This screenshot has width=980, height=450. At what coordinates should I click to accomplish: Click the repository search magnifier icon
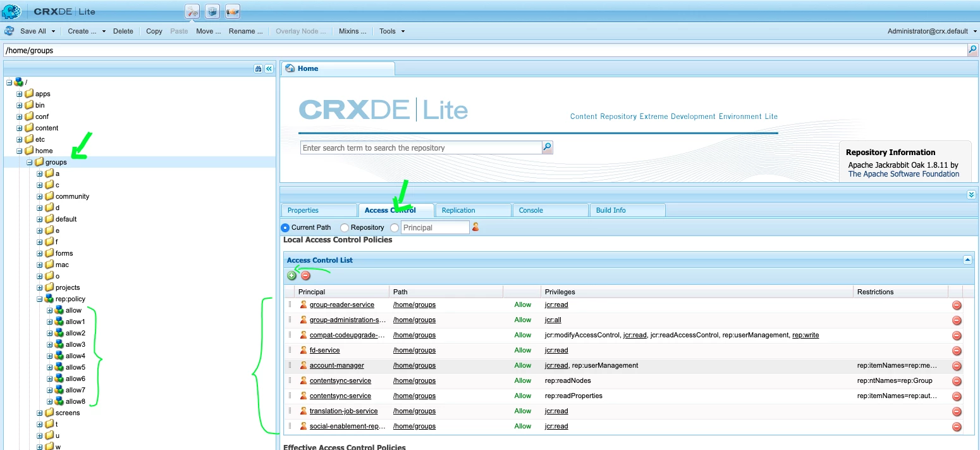(548, 147)
